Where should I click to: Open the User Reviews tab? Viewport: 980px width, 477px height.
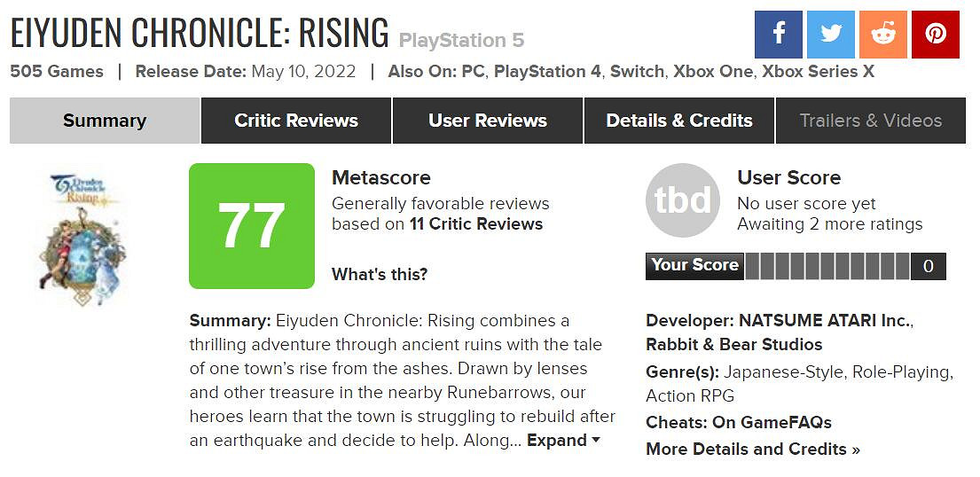[488, 121]
